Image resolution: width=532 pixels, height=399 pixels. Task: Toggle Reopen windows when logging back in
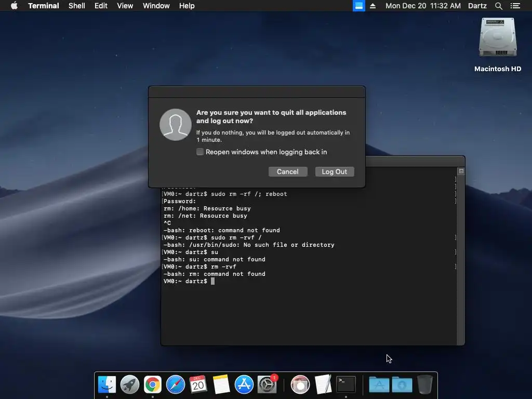pos(200,152)
